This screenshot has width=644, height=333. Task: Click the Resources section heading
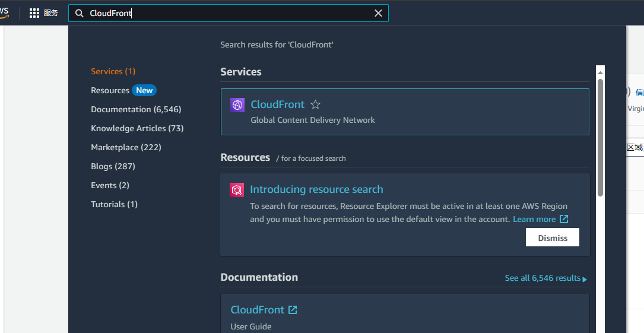pyautogui.click(x=245, y=157)
